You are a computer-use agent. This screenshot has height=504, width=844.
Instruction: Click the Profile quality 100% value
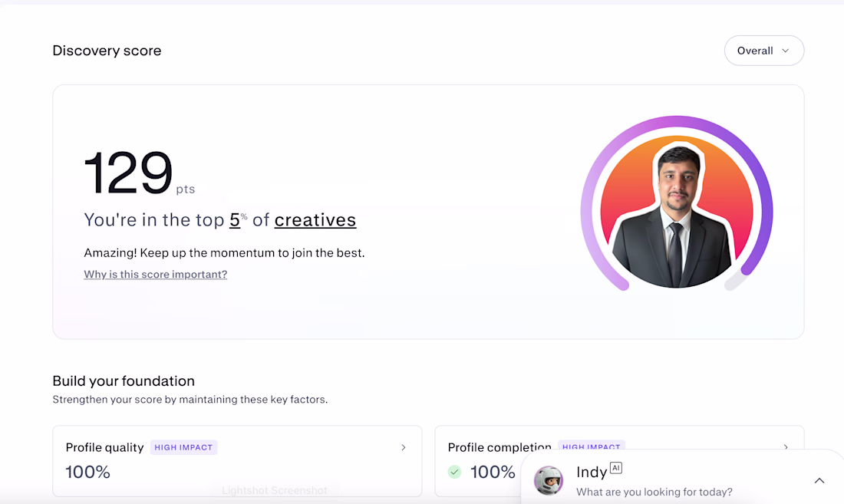coord(87,472)
